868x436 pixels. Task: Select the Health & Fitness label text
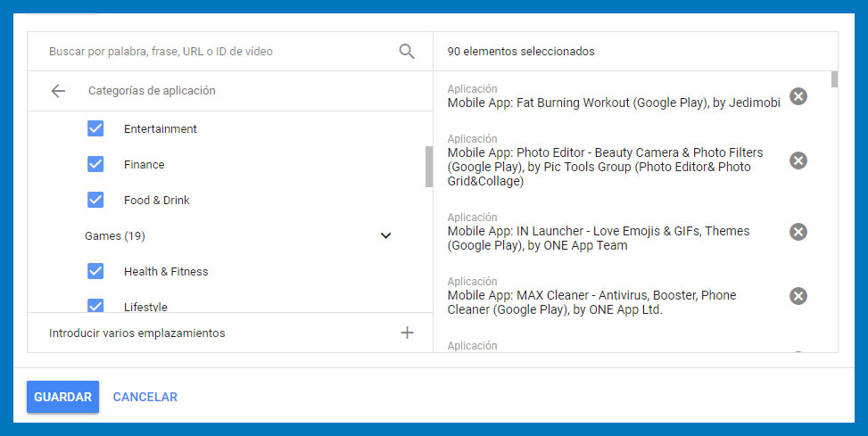[x=166, y=272]
